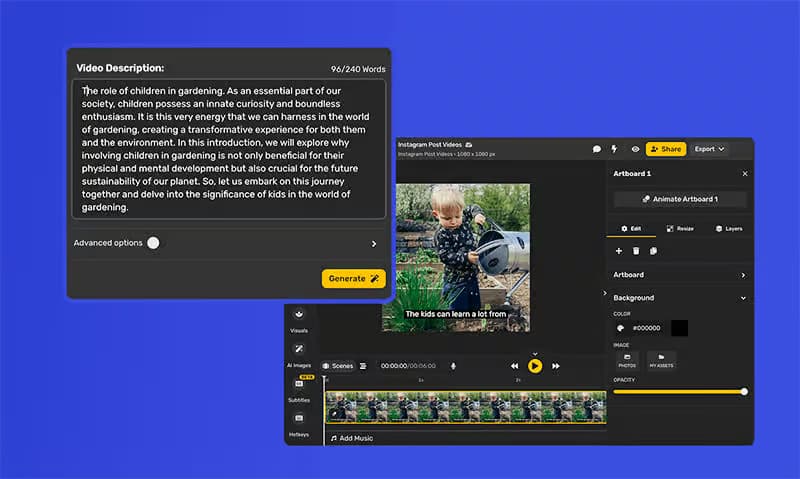Collapse the Background section
Screen dimensions: 800x479
click(743, 298)
